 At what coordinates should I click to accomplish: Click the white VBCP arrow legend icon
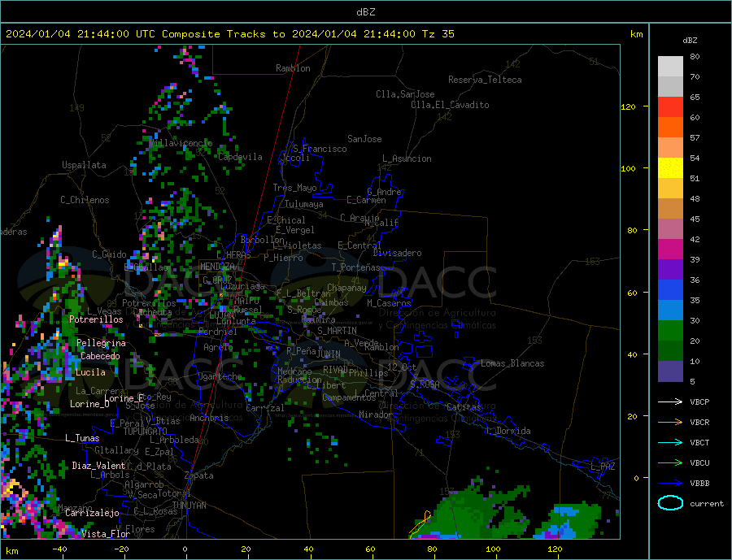tap(670, 402)
